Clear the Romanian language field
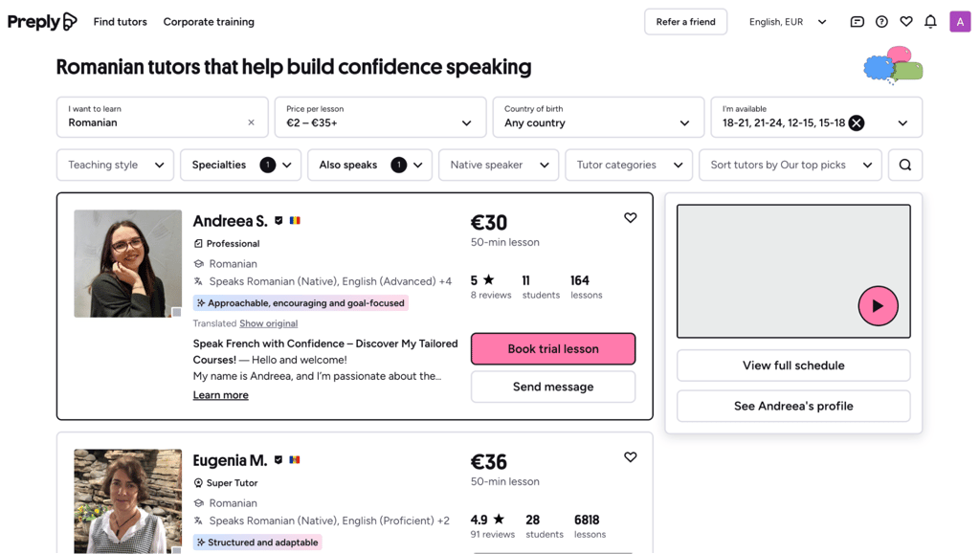This screenshot has width=980, height=554. tap(252, 122)
